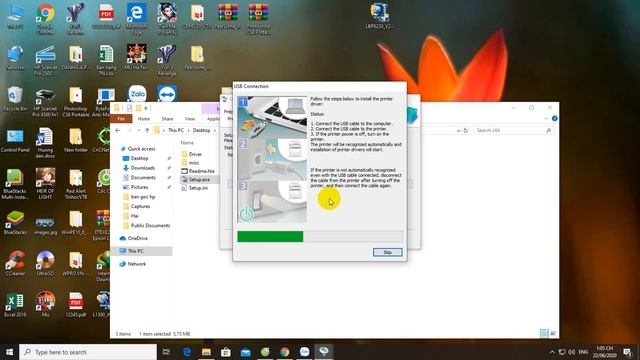Screen dimensions: 640x360
Task: Select This PC desktop icon at top-left
Action: click(15, 16)
